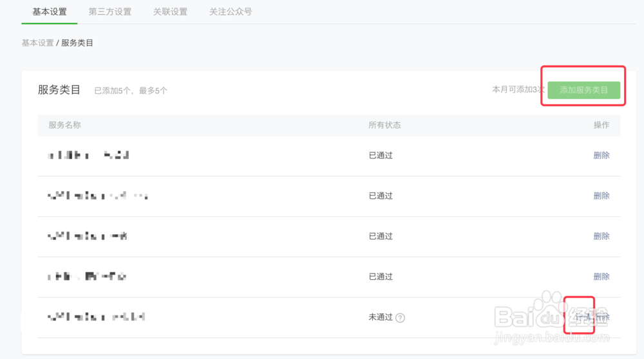The image size is (644, 359).
Task: Remove the third service category
Action: [601, 236]
